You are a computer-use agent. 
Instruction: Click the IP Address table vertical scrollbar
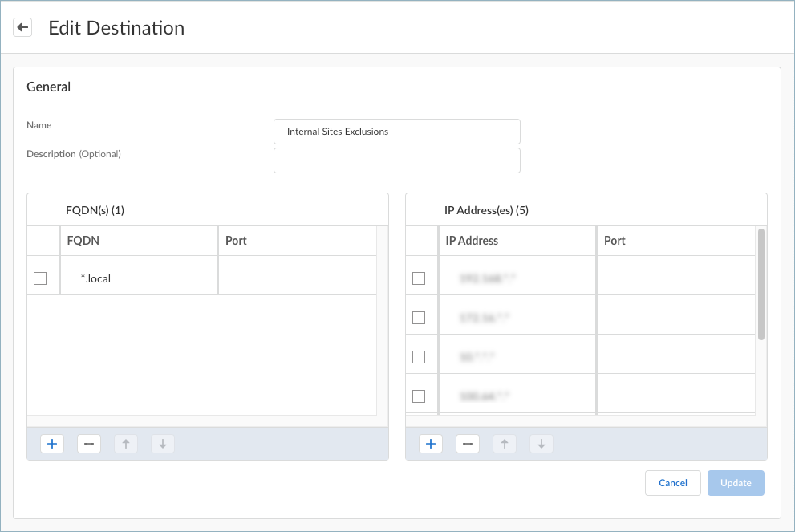(x=761, y=283)
